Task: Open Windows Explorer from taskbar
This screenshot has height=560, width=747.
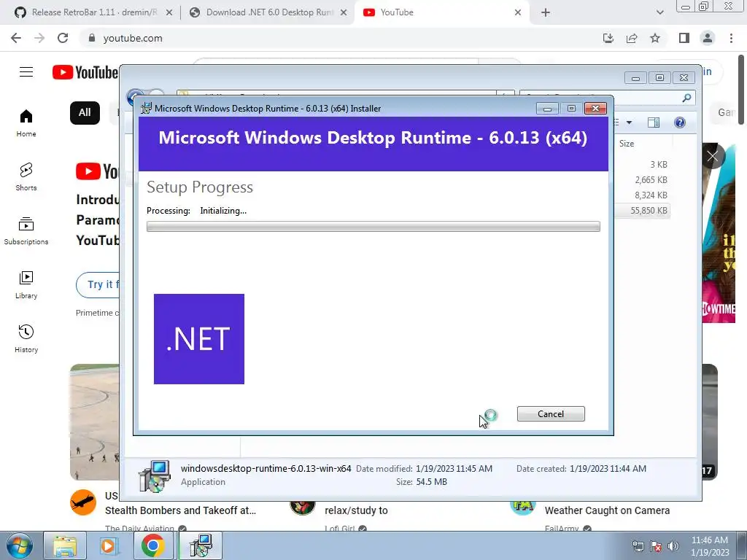Action: click(65, 545)
